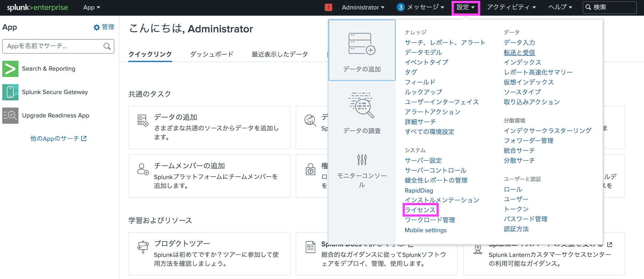This screenshot has height=279, width=644.
Task: Open the フォワーダー管理 link
Action: (529, 141)
